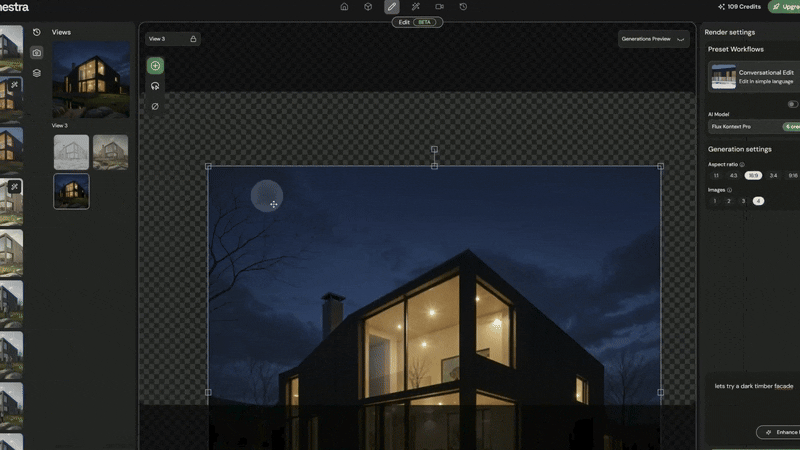
Task: Click the 'View 3' label under large thumbnail
Action: (60, 126)
